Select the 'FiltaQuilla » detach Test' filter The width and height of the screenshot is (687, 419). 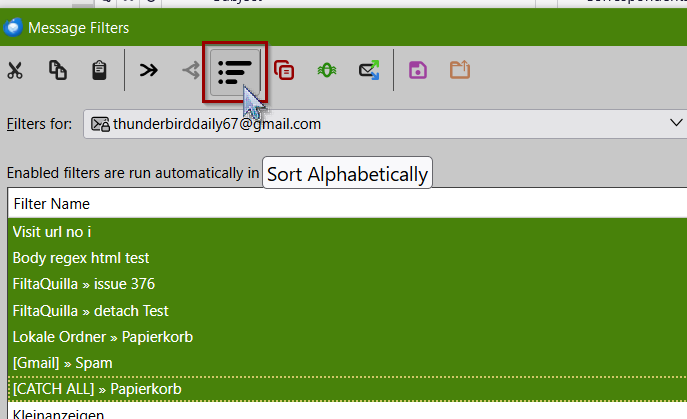point(347,311)
